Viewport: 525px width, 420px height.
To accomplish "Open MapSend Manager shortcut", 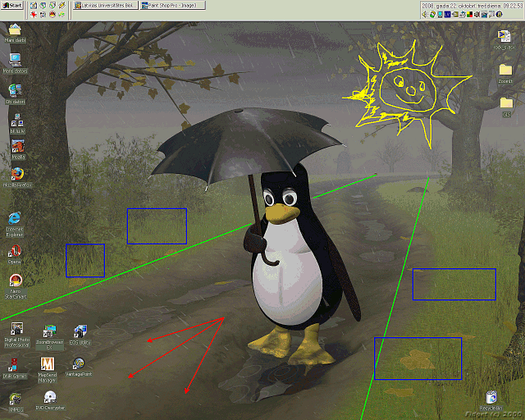I will (x=48, y=370).
